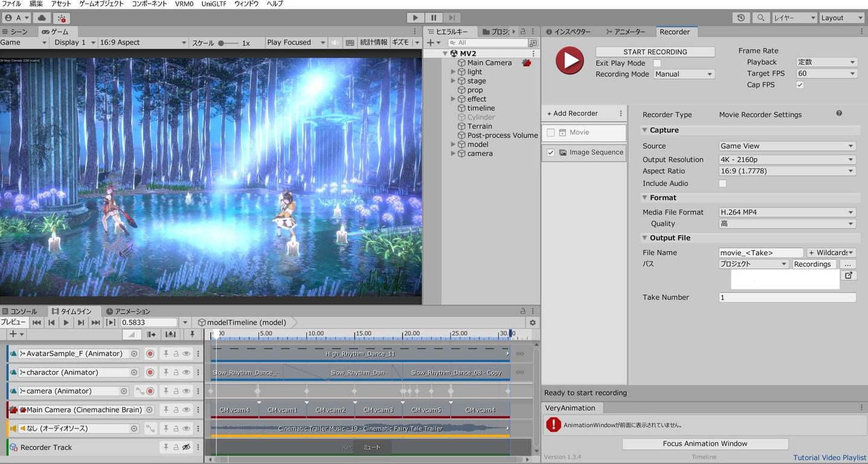Open the Timeline settings gear icon
The height and width of the screenshot is (464, 868).
tap(532, 322)
